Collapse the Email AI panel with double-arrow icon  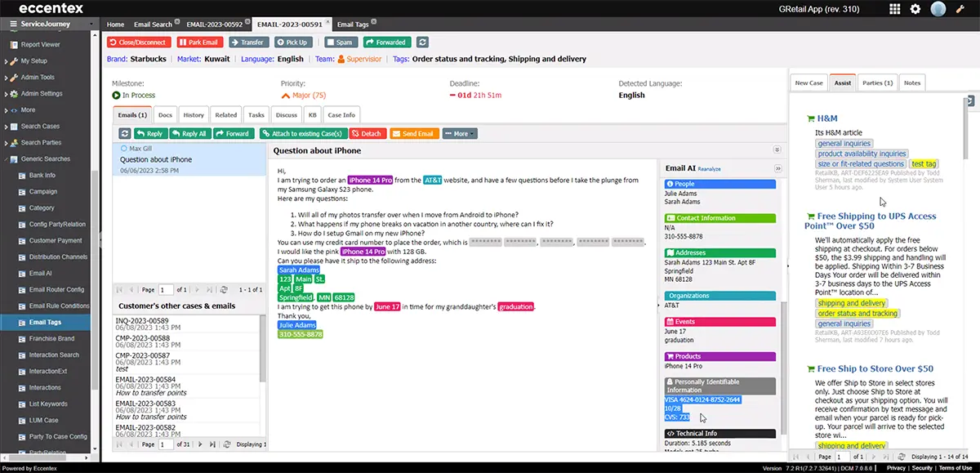coord(778,168)
